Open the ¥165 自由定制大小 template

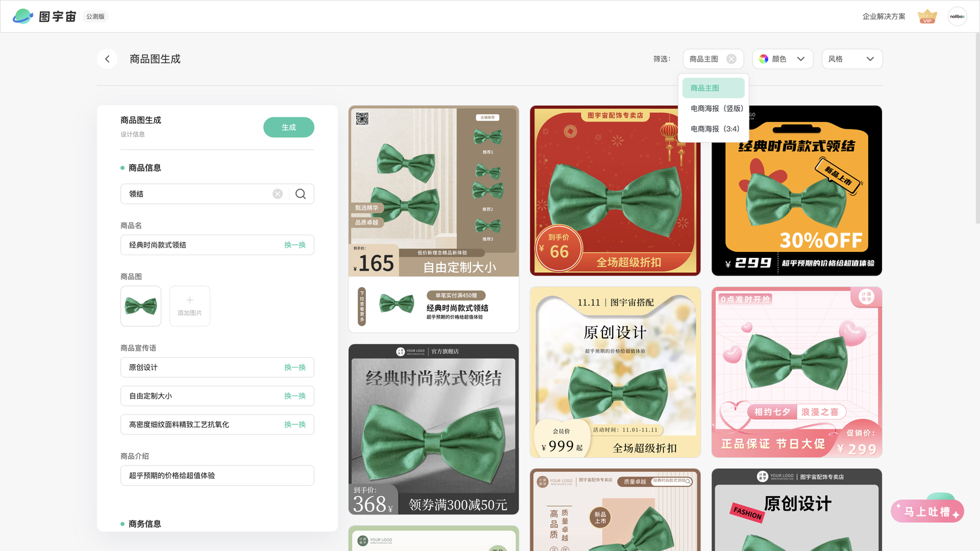coord(434,219)
